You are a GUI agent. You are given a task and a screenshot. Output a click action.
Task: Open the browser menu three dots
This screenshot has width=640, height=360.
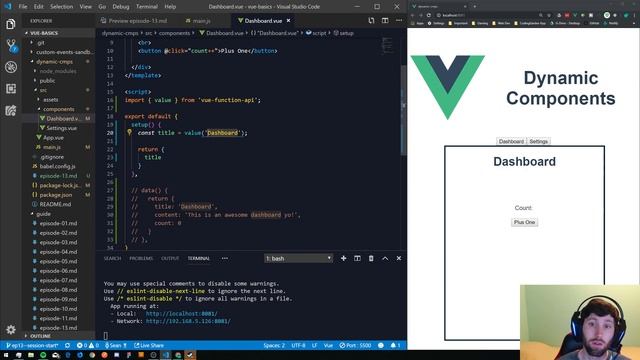click(635, 15)
